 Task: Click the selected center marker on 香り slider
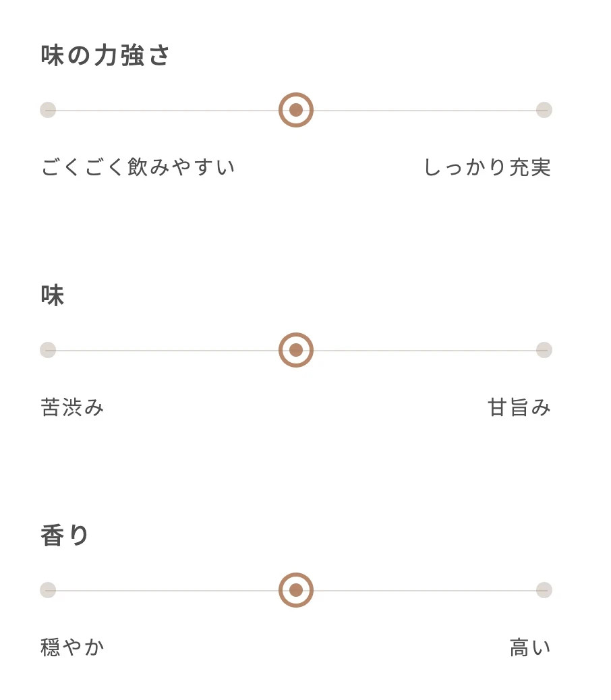coord(296,590)
